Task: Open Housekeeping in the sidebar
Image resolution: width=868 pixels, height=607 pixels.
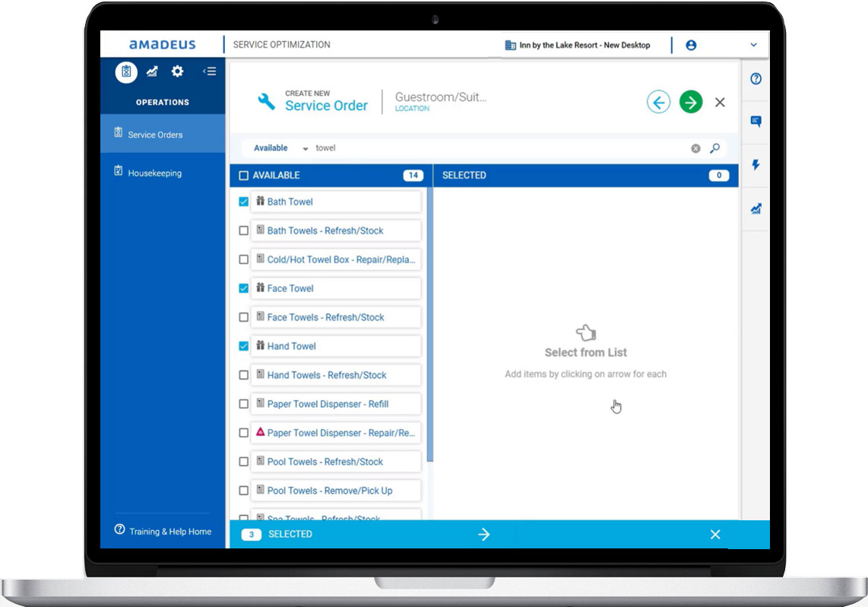Action: (x=163, y=173)
